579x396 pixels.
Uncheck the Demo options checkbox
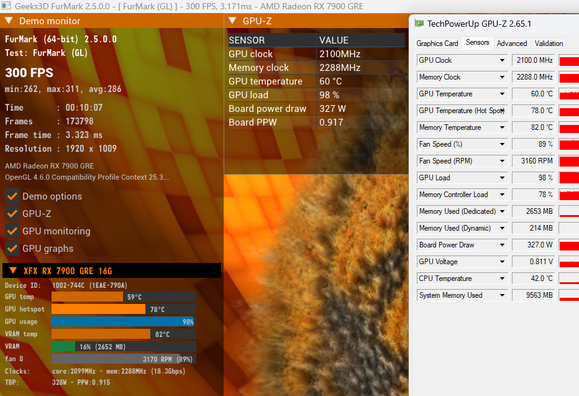(x=12, y=196)
